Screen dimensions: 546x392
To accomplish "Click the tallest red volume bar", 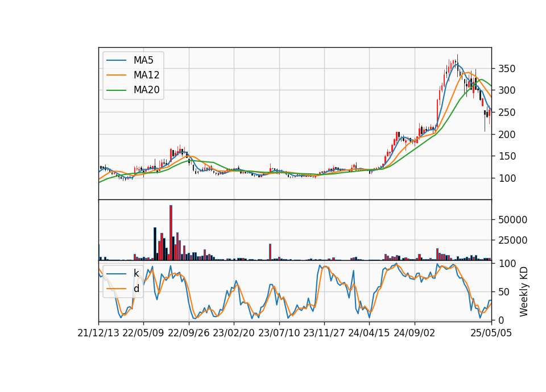I will click(x=171, y=233).
